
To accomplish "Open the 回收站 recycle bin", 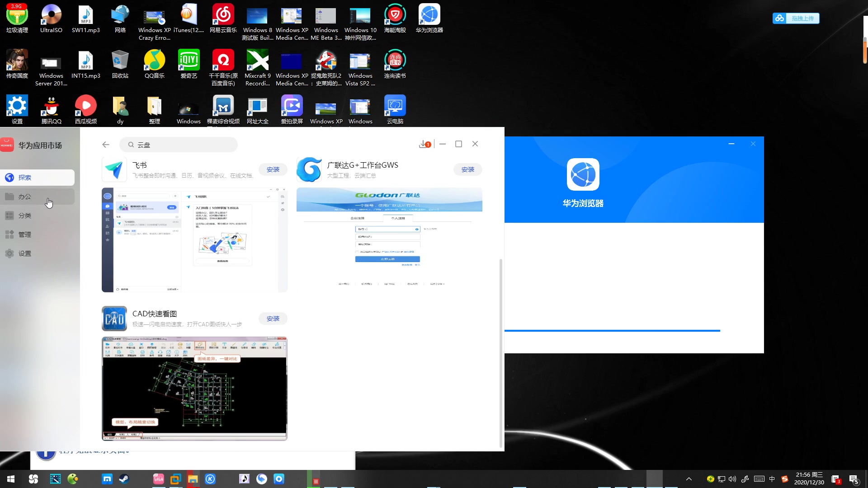I will click(x=120, y=64).
